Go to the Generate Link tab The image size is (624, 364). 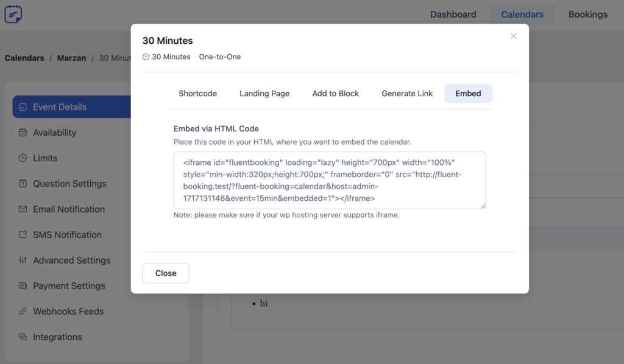407,94
